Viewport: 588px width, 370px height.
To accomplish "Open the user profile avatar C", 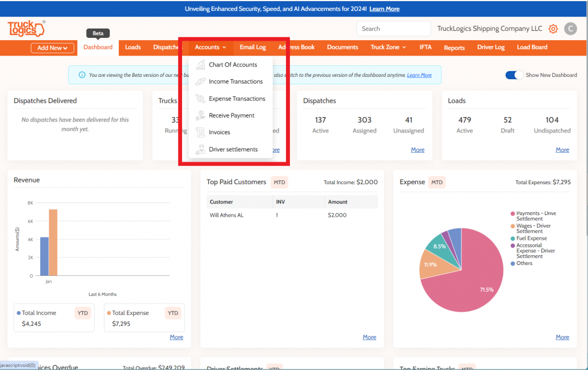I will point(570,29).
